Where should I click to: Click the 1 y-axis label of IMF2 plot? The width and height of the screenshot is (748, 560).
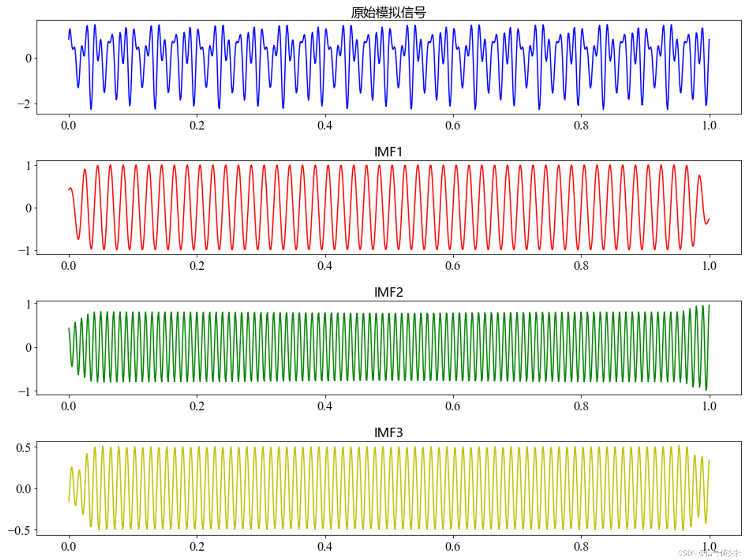28,305
